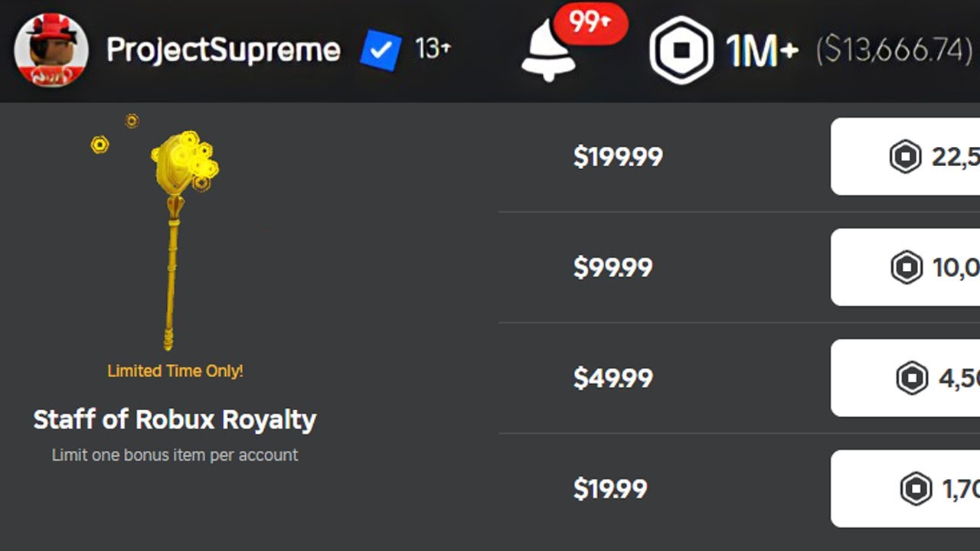Click the Robux hexagon icon in header
The width and height of the screenshot is (980, 551).
[x=681, y=51]
